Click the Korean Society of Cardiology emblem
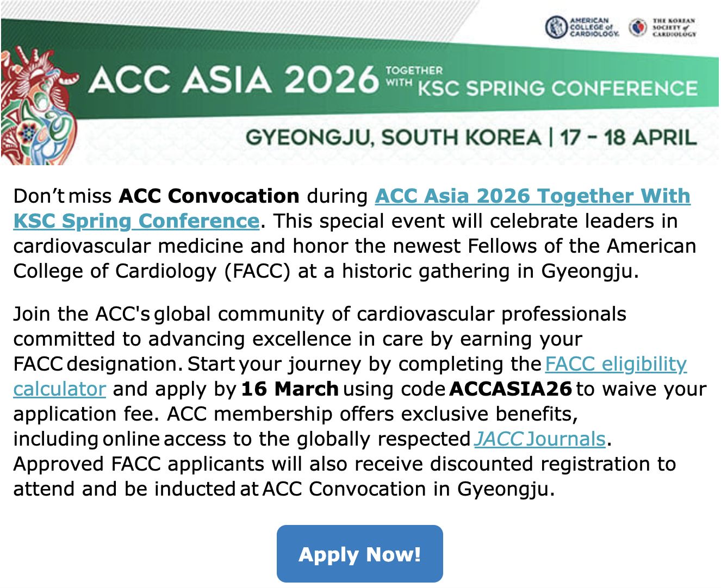Screen dimensions: 721x588 [x=638, y=27]
